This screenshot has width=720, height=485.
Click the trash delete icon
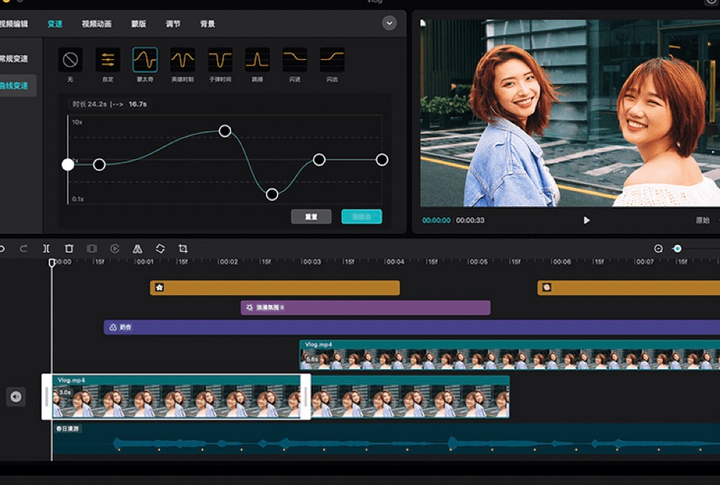[x=69, y=248]
